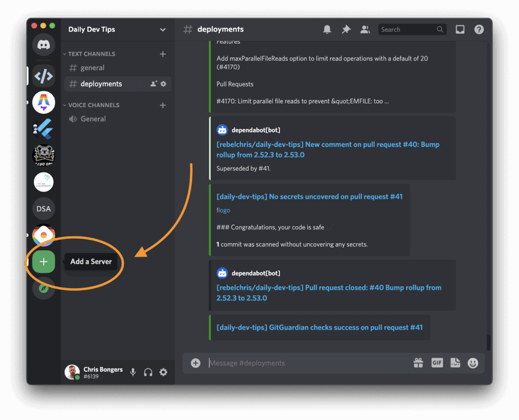Click first dependabot[bot] author name
519x420 pixels.
pyautogui.click(x=256, y=130)
